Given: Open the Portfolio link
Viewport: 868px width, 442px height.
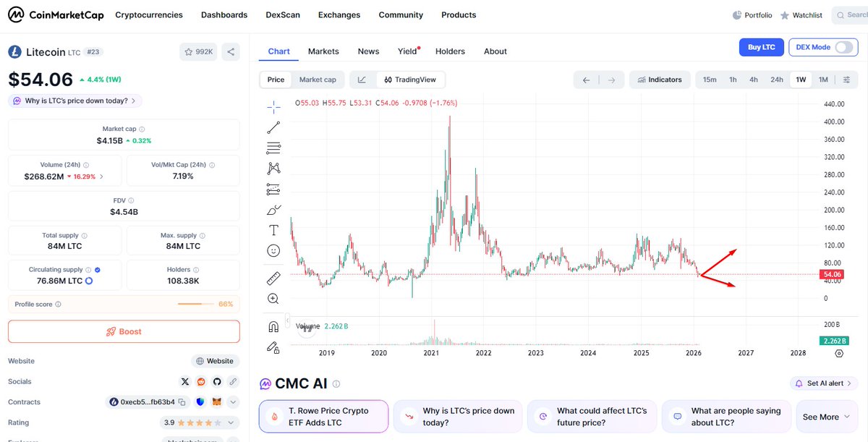Looking at the screenshot, I should [x=752, y=14].
